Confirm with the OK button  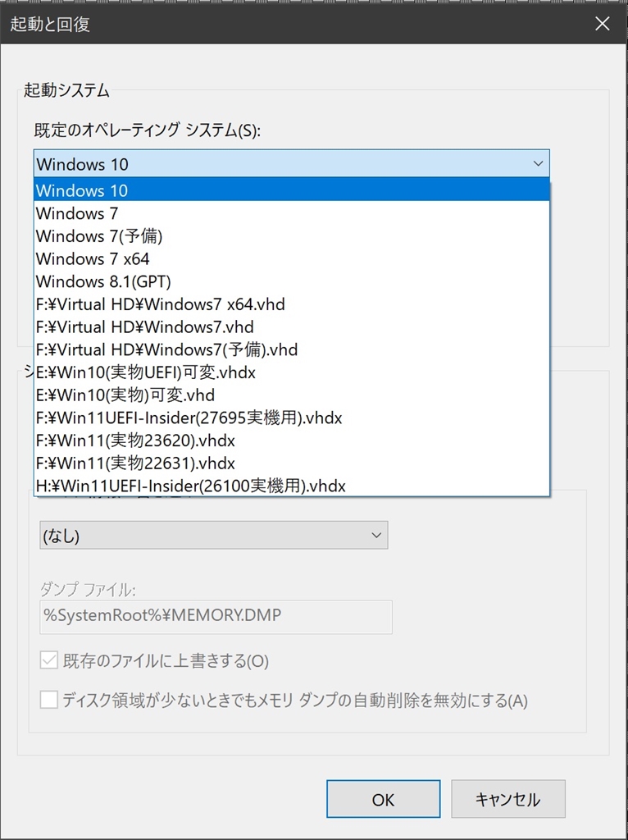[384, 800]
